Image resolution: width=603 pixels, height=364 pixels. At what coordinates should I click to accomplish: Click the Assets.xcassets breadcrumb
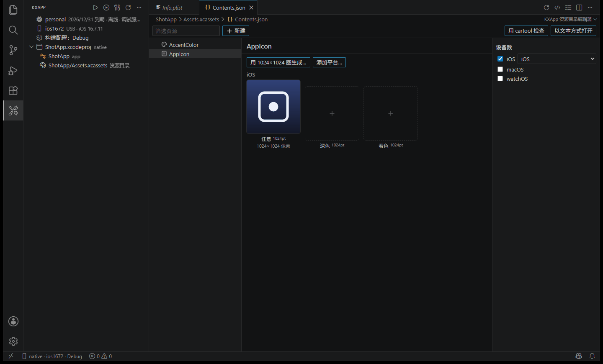[201, 19]
